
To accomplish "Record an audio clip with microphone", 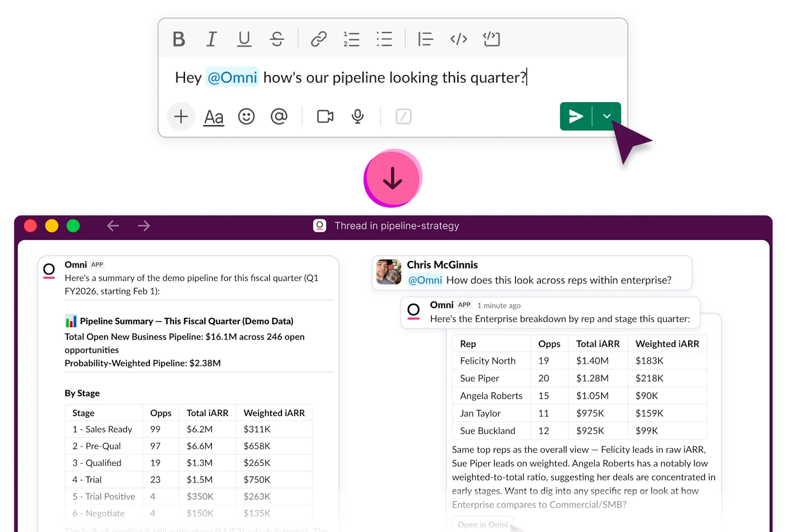I will tap(358, 116).
